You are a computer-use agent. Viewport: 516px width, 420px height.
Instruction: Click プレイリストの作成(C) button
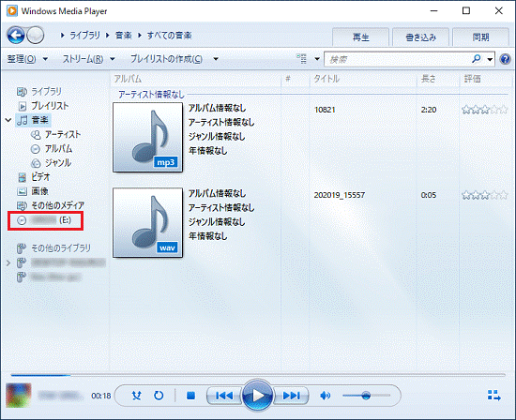[166, 59]
